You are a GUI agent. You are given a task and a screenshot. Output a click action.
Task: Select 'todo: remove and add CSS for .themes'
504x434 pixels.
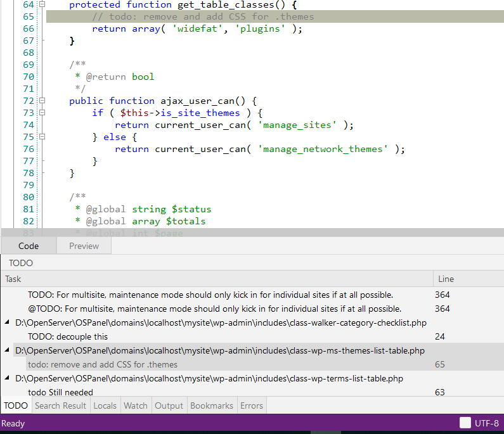(x=103, y=364)
